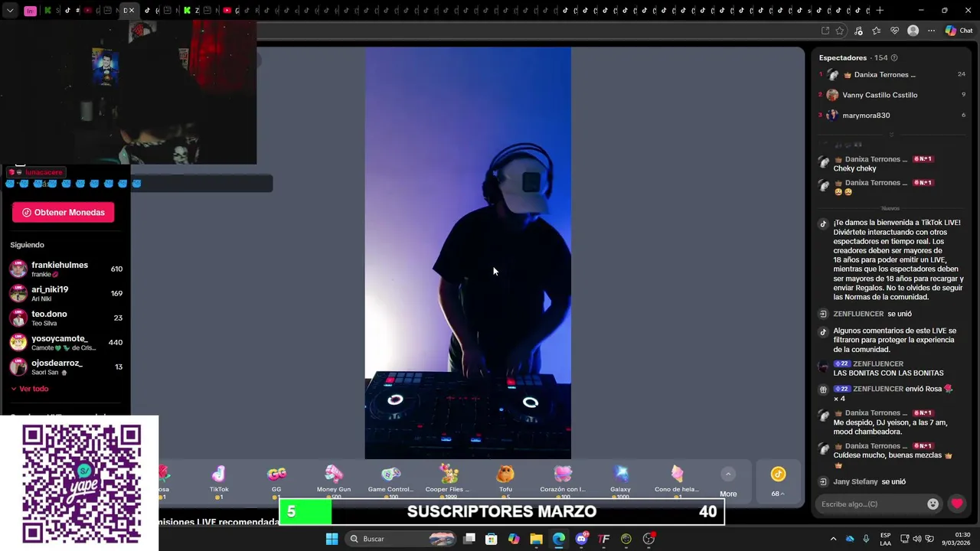Send the Cooper Flies gift
Image resolution: width=980 pixels, height=551 pixels.
point(448,481)
